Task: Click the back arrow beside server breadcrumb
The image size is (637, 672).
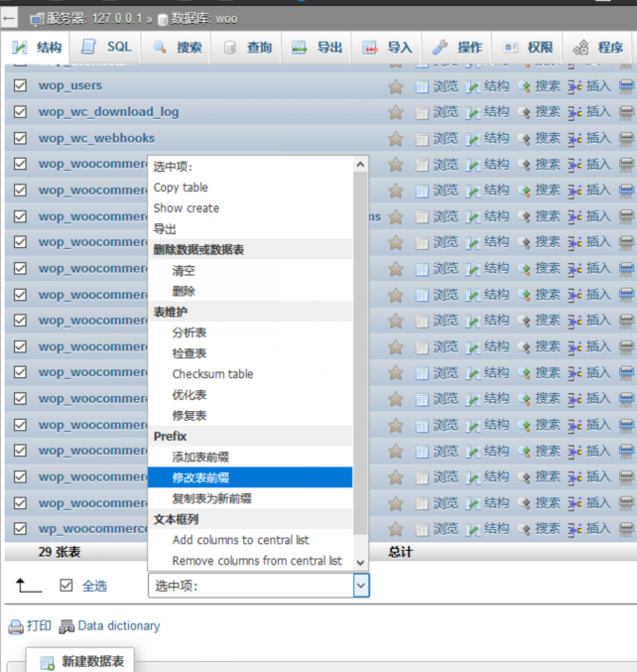Action: pyautogui.click(x=10, y=17)
